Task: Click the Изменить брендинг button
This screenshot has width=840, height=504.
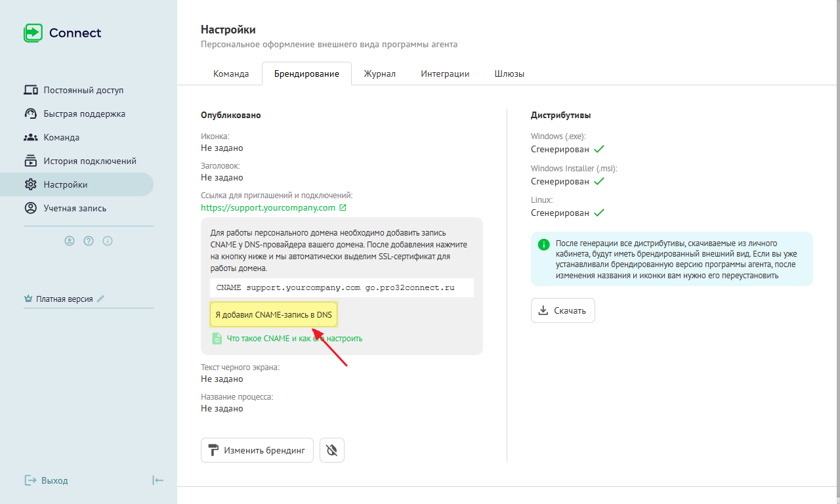Action: tap(257, 450)
